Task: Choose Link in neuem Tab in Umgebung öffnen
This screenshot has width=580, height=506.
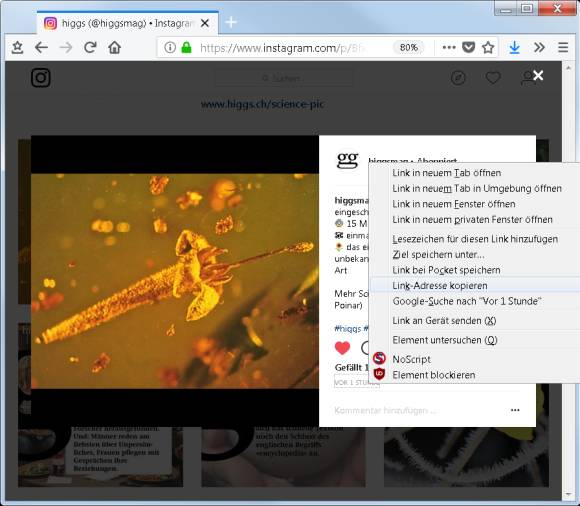Action: [x=475, y=188]
